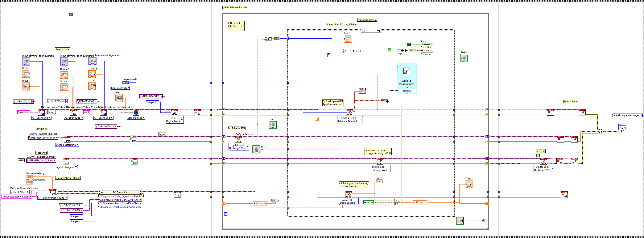Click the green color box constant
Screen dimensions: 644x238
click(389, 50)
